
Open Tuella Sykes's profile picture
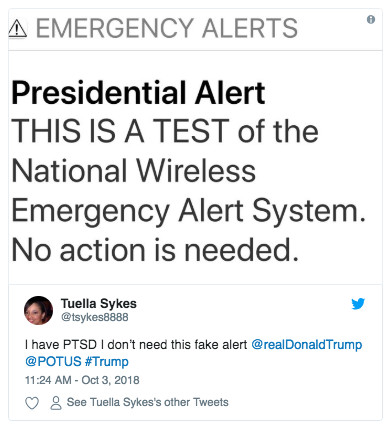pos(38,310)
